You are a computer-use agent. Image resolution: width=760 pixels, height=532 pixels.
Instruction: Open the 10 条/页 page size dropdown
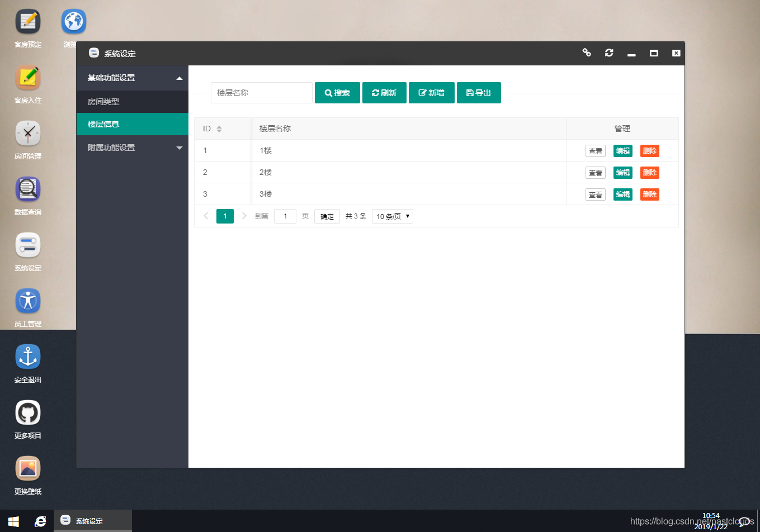[x=393, y=216]
